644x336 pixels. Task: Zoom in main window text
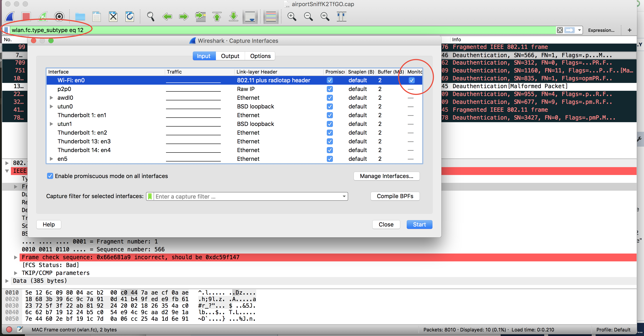(x=292, y=17)
